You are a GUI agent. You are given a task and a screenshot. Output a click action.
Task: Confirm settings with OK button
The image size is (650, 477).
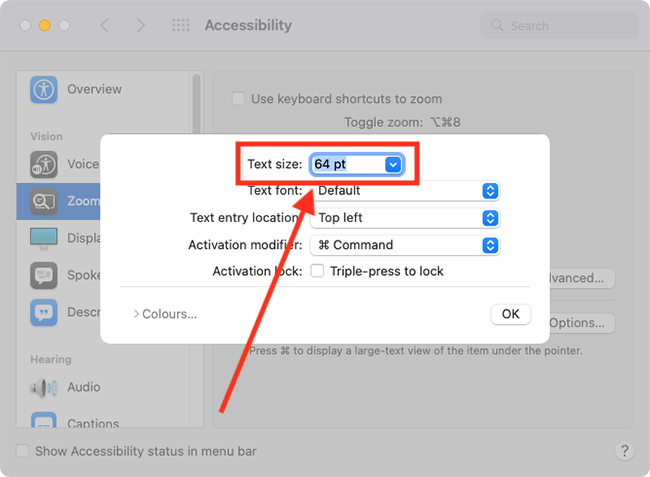tap(510, 314)
